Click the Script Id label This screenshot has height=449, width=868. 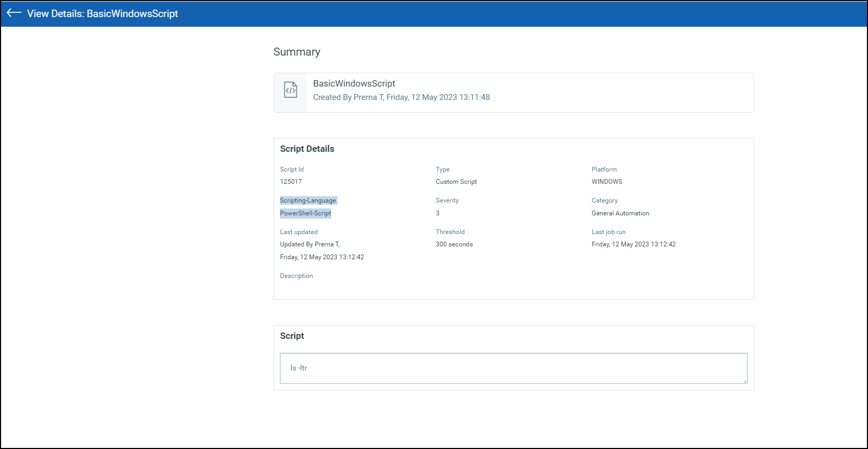[x=292, y=169]
